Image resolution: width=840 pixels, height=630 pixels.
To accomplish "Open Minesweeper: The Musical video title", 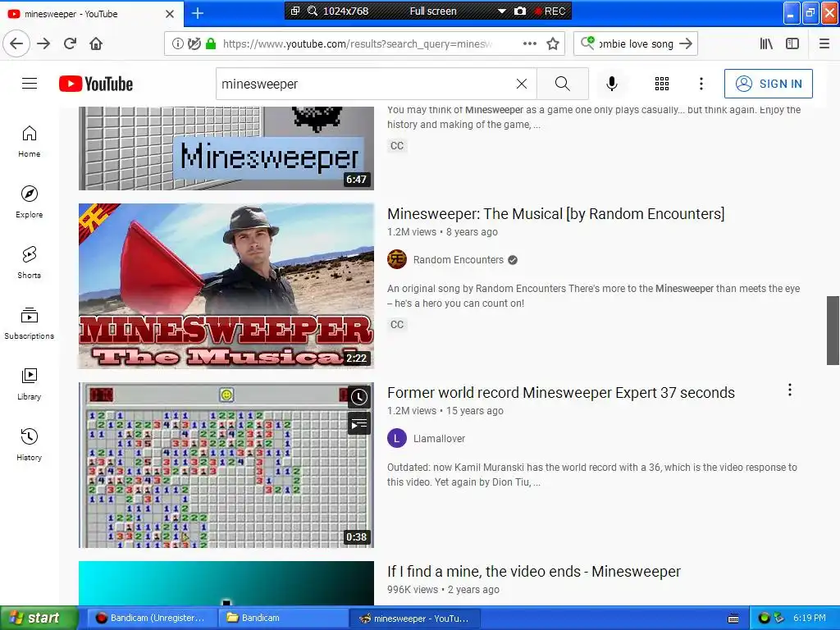I will click(x=555, y=214).
